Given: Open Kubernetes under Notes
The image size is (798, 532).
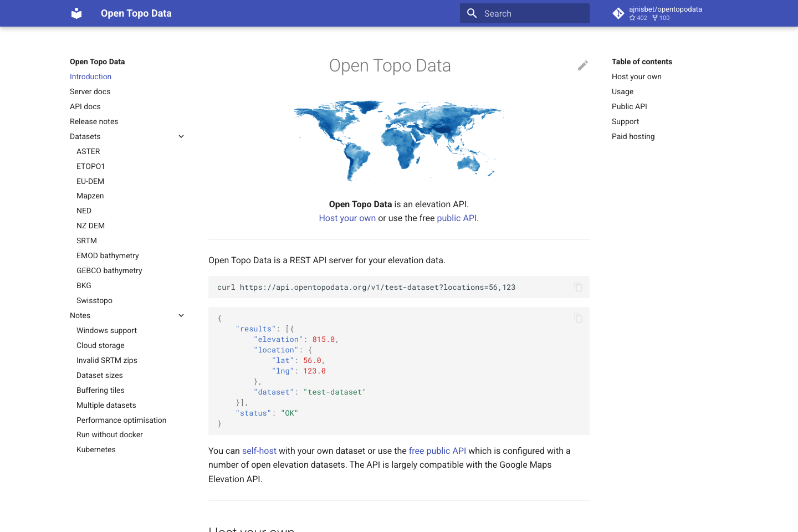Looking at the screenshot, I should [96, 449].
